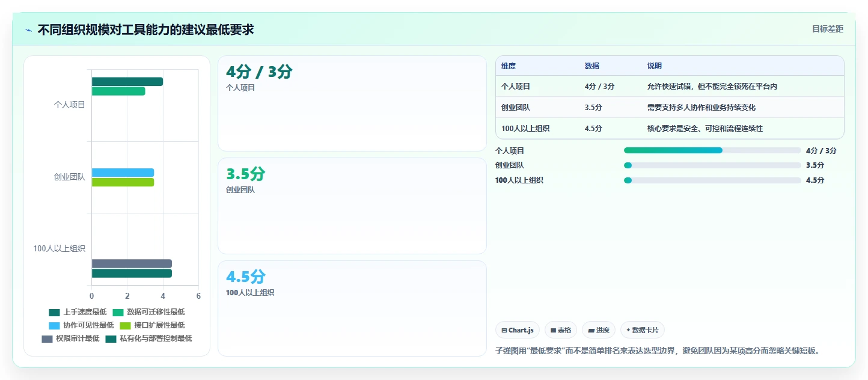Toggle the 私有化与部署控制最低 legend item
868x380 pixels.
point(148,339)
